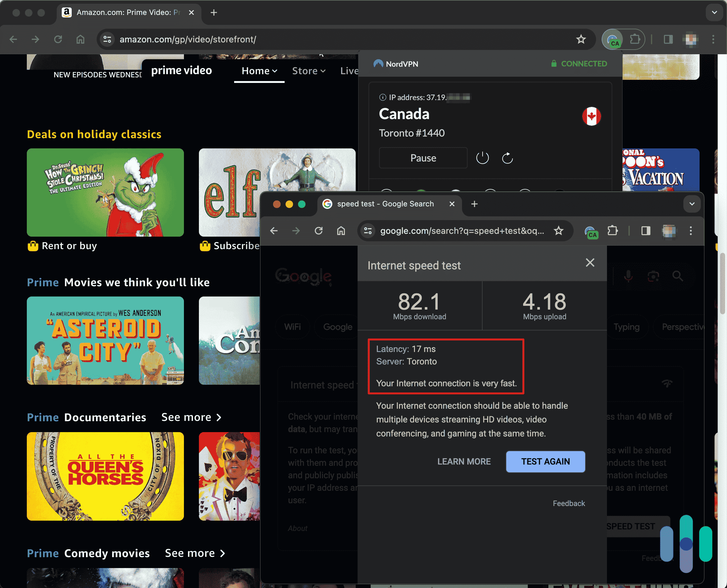Click Deals on holiday classics heading

click(x=94, y=134)
